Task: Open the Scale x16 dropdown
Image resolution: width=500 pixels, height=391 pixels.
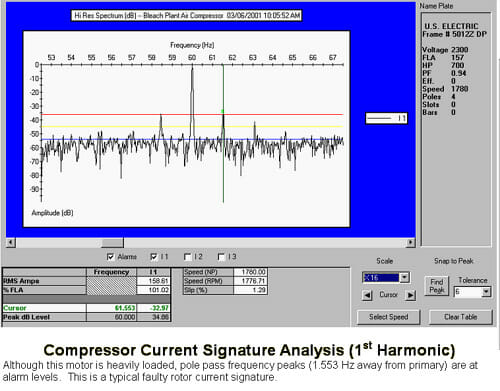Action: tap(405, 277)
